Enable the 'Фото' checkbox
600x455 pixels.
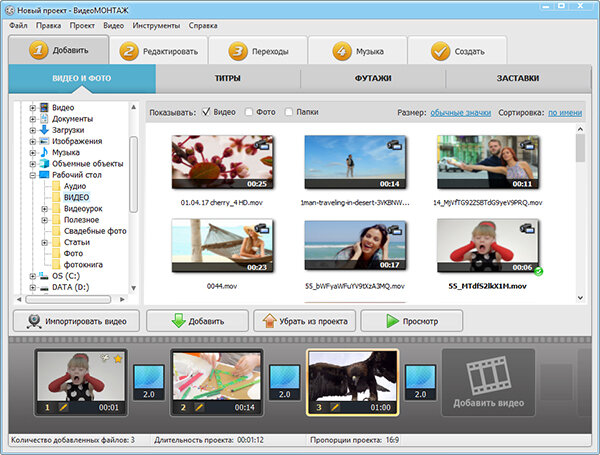[x=249, y=112]
